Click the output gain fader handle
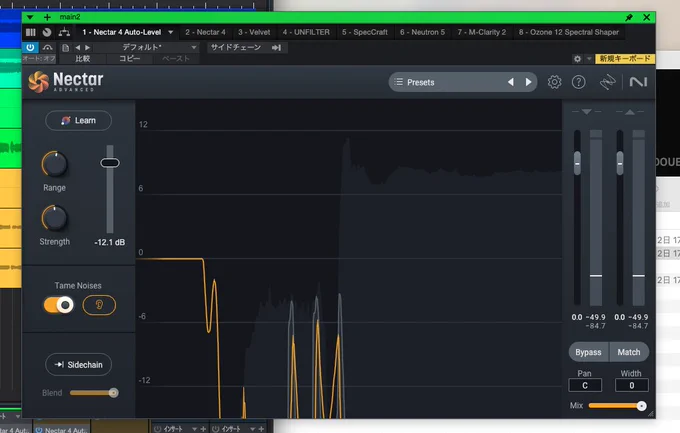 coord(620,163)
